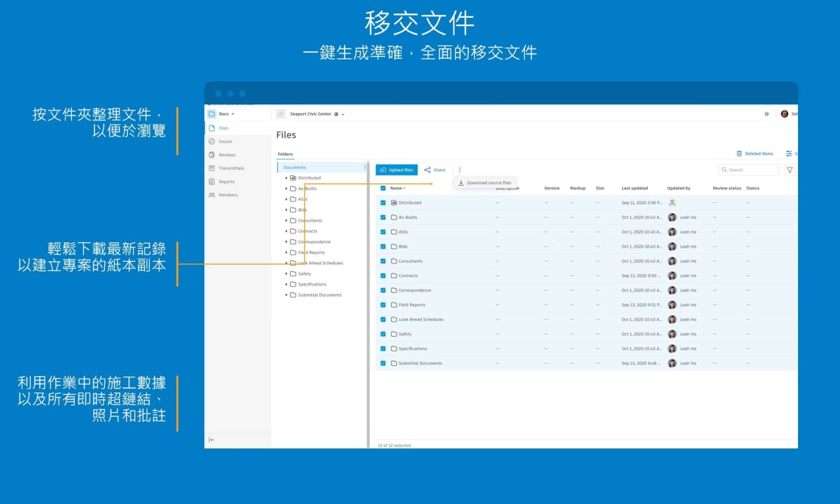Uncheck the Contracts row checkbox
This screenshot has width=840, height=504.
[x=383, y=276]
